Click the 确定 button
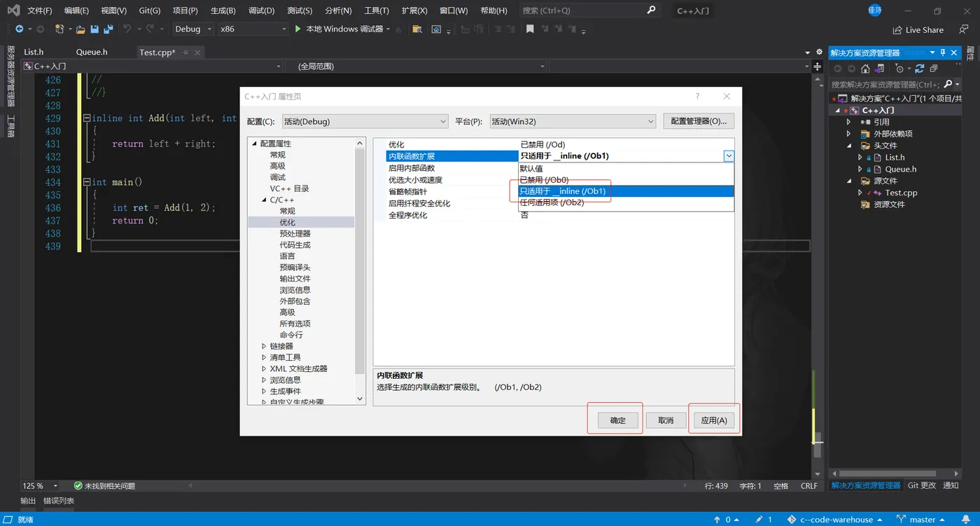Image resolution: width=980 pixels, height=526 pixels. pyautogui.click(x=618, y=420)
